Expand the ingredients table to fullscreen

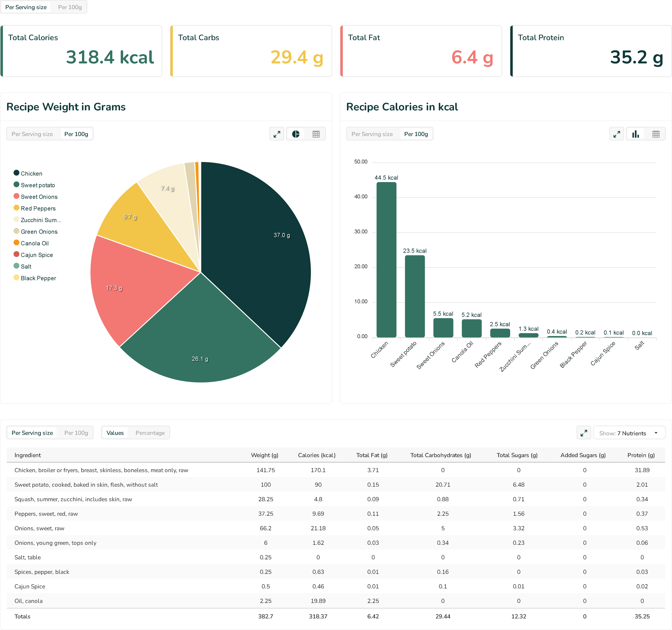pos(584,433)
